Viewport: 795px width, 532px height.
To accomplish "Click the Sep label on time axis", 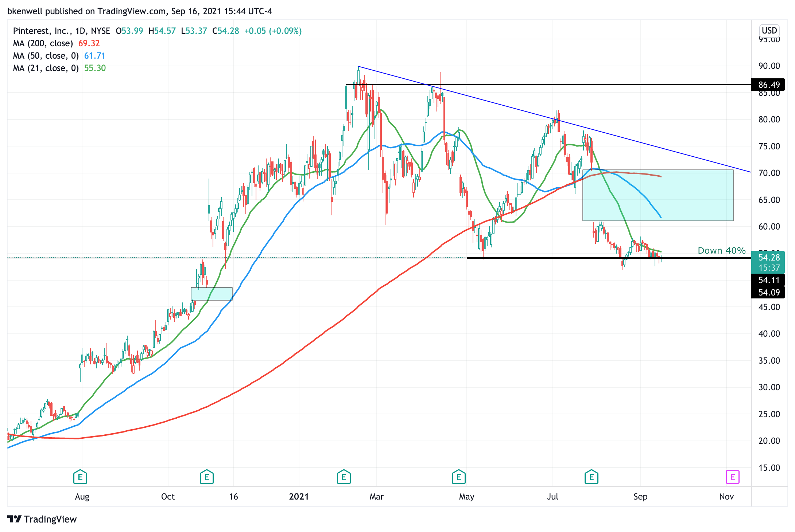I will click(x=640, y=496).
